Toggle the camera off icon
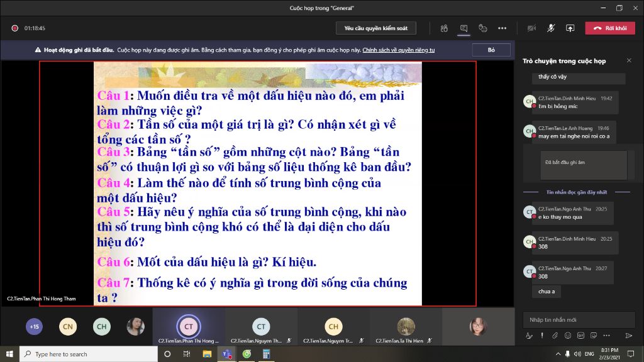This screenshot has width=644, height=362. (x=531, y=28)
